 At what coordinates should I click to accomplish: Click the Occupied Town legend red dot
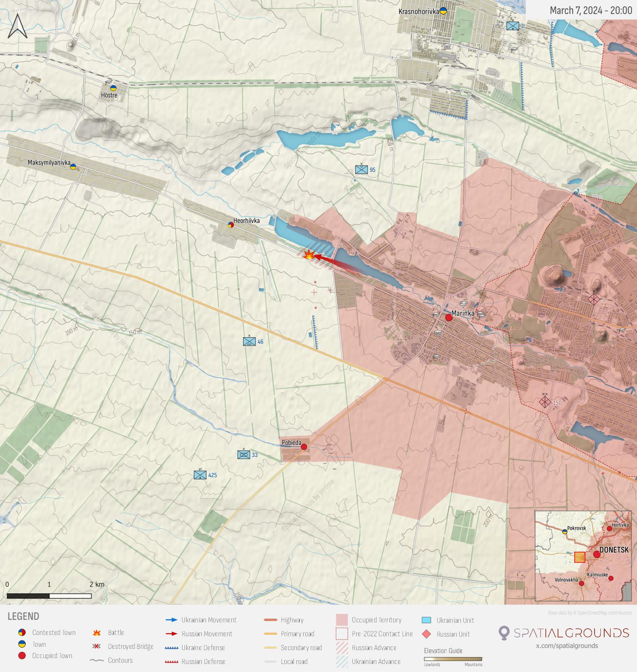click(x=22, y=656)
